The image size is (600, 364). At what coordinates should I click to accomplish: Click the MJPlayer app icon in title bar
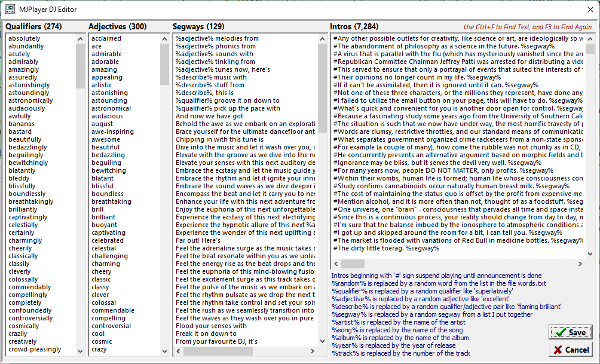[10, 9]
